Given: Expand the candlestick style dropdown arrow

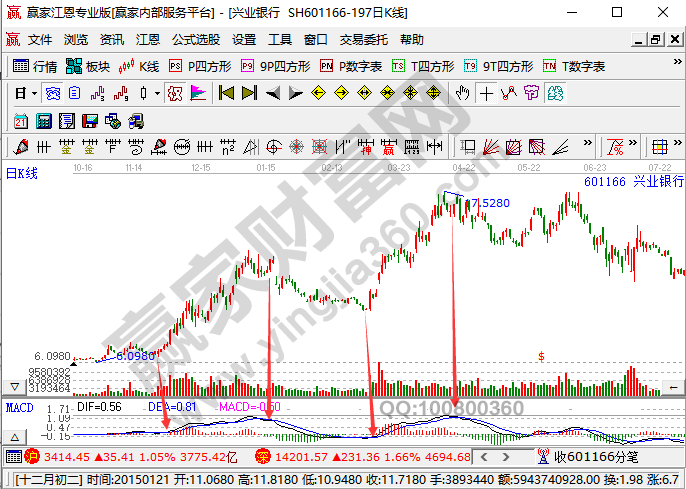Looking at the screenshot, I should pyautogui.click(x=157, y=93).
